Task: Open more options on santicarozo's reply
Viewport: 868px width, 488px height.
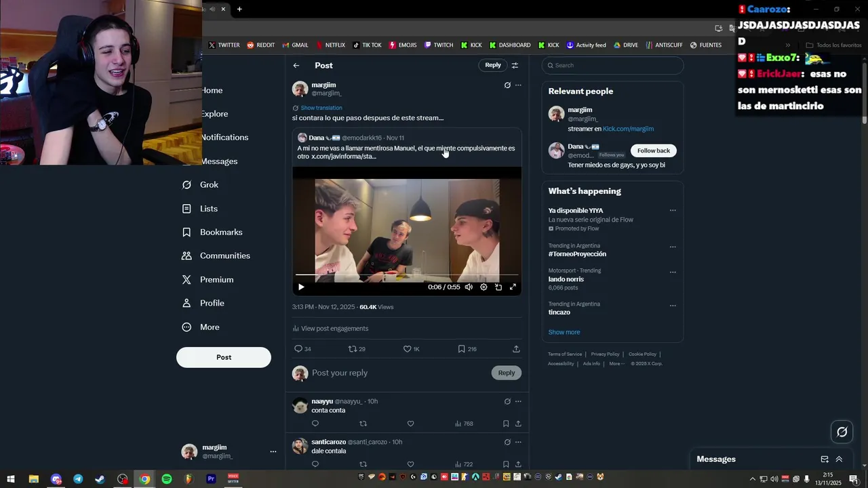Action: pyautogui.click(x=518, y=442)
